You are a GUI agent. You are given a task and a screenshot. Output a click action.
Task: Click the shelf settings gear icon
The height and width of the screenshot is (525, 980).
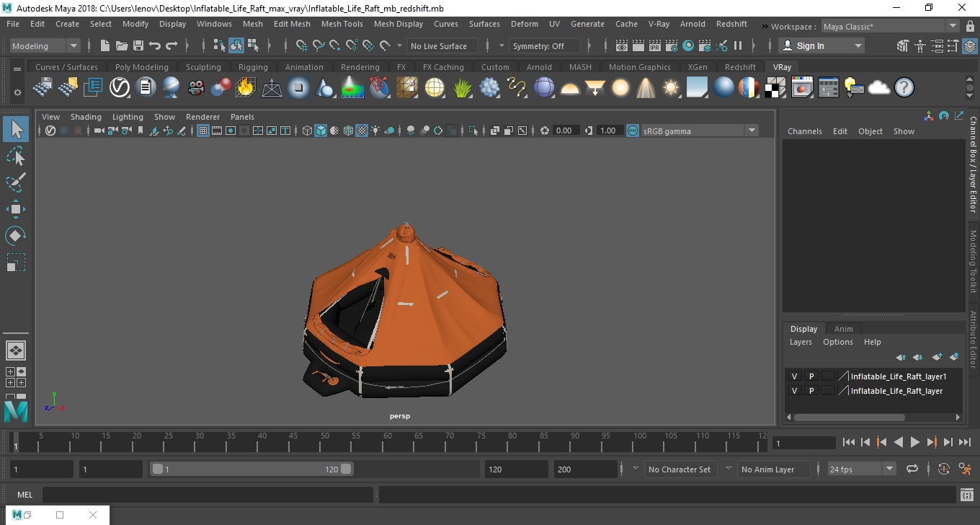pos(17,92)
